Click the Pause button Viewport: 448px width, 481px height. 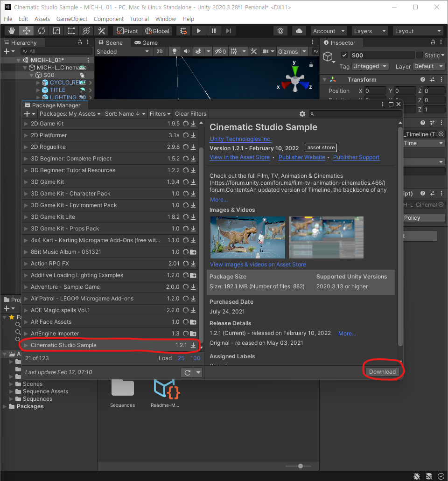tap(214, 31)
